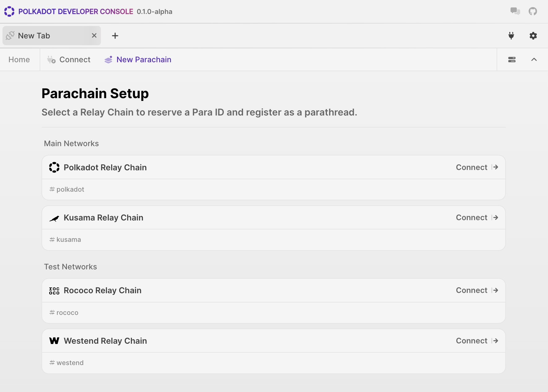Click the arrow icon beside Westend Connect
Screen dimensions: 548x392
click(495, 341)
